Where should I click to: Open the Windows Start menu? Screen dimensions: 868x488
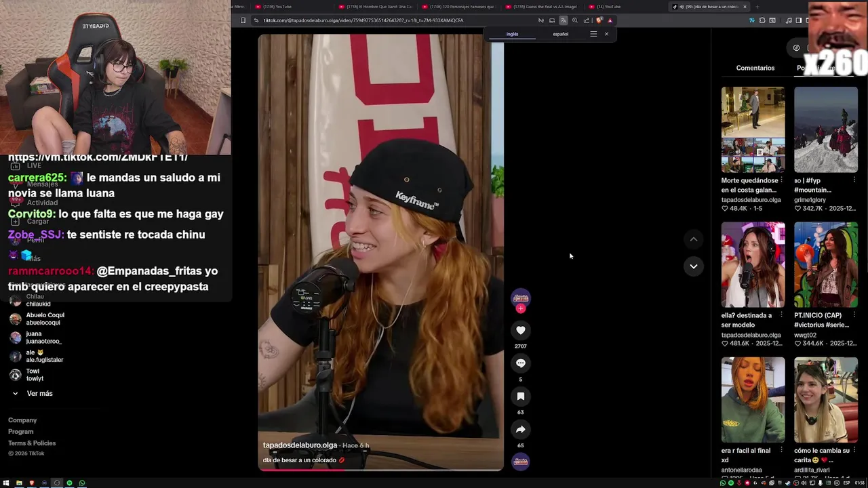[x=6, y=483]
